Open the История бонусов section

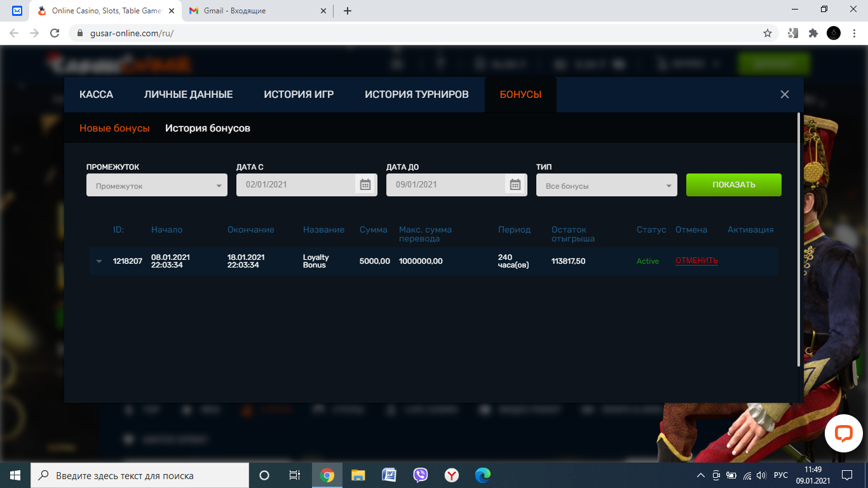click(x=208, y=128)
